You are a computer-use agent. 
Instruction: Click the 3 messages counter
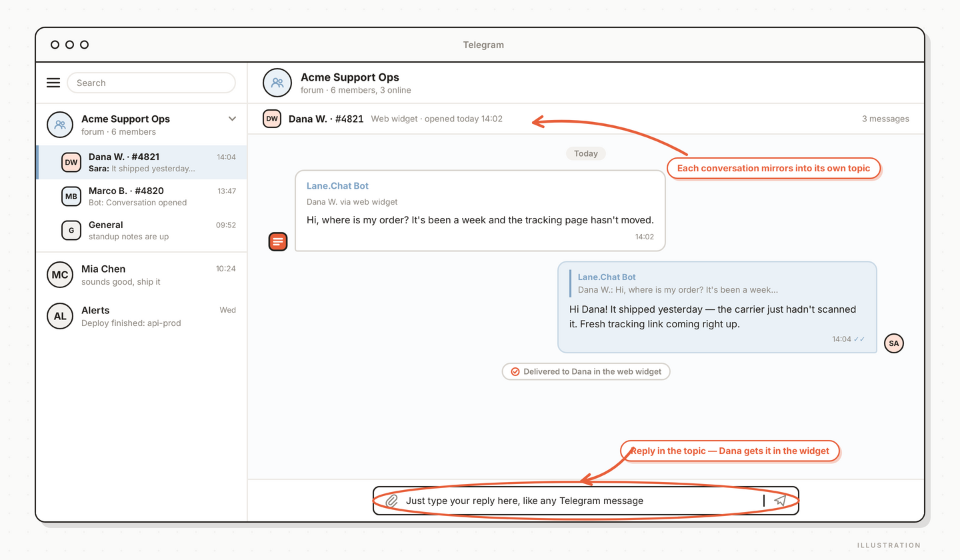[x=885, y=119]
